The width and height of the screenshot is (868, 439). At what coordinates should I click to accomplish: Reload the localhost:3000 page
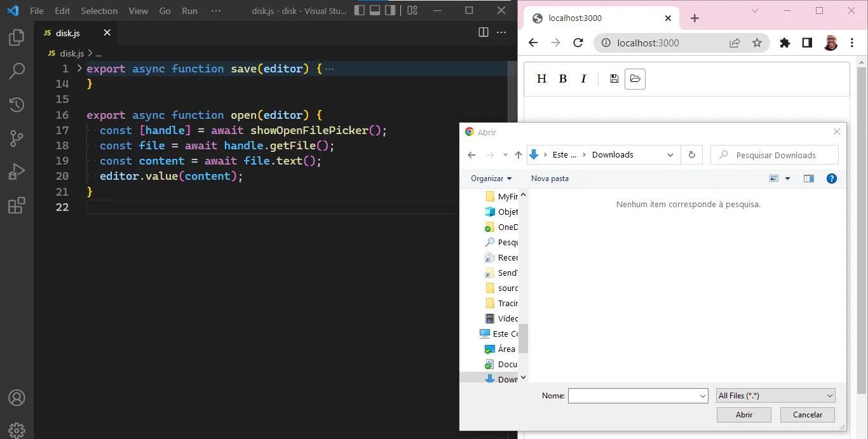click(x=578, y=43)
